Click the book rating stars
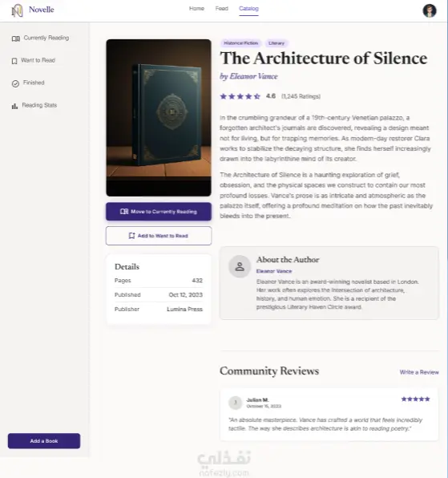Image resolution: width=448 pixels, height=478 pixels. (x=240, y=96)
